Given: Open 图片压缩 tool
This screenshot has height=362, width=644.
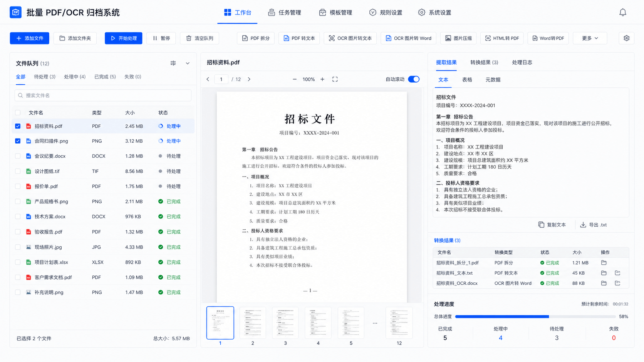Looking at the screenshot, I should click(458, 38).
